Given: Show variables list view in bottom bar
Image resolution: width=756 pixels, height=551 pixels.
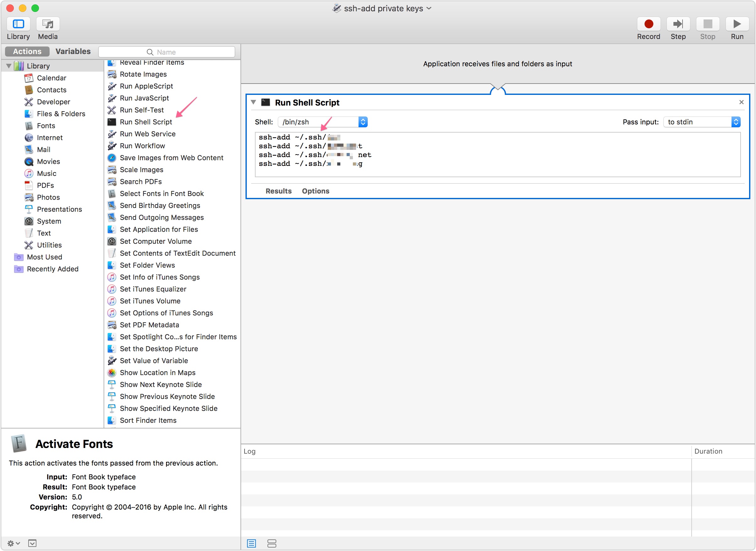Looking at the screenshot, I should pos(272,544).
